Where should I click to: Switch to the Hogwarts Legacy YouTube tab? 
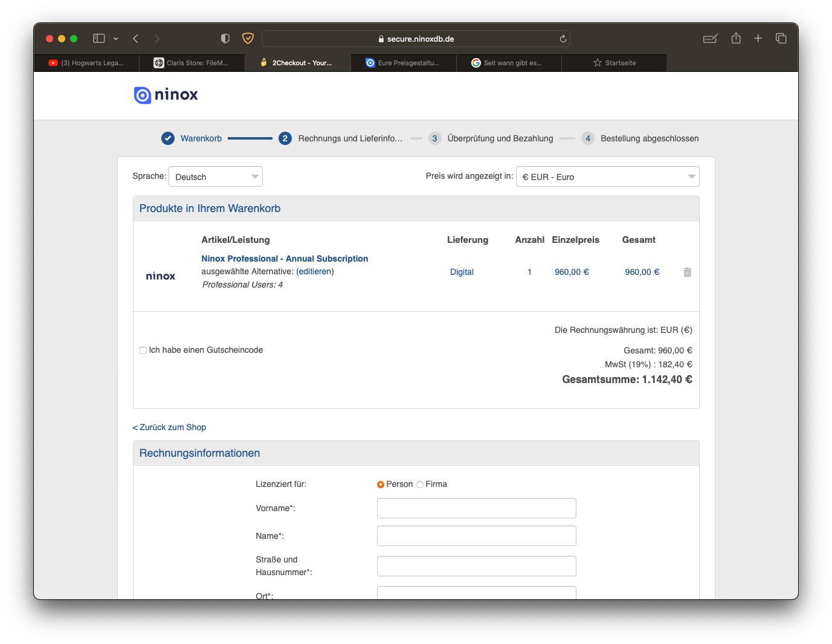(x=86, y=63)
